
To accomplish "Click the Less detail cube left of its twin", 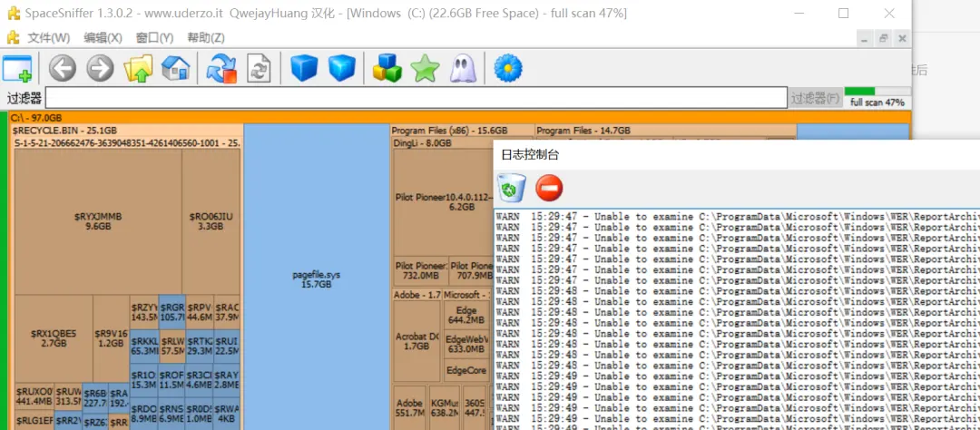I will coord(304,68).
